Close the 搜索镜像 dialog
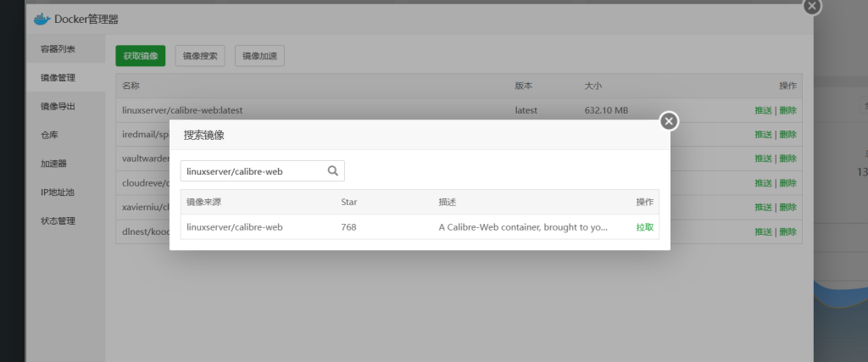 (x=669, y=120)
